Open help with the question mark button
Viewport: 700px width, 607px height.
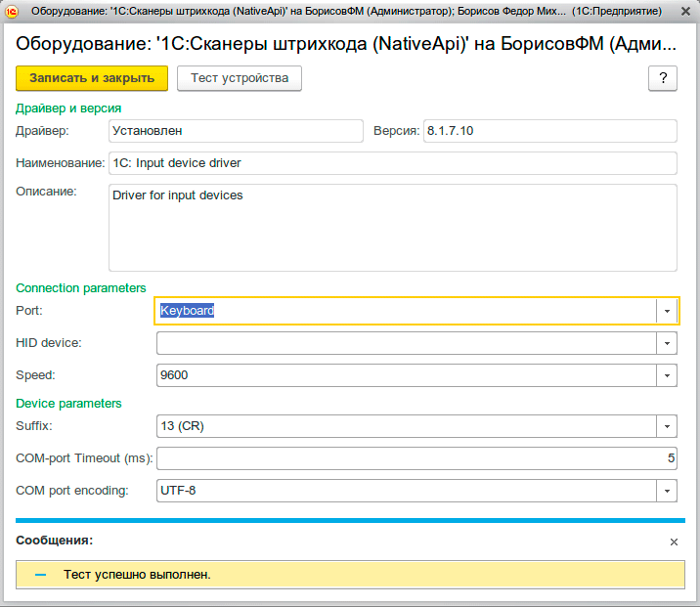[x=663, y=78]
